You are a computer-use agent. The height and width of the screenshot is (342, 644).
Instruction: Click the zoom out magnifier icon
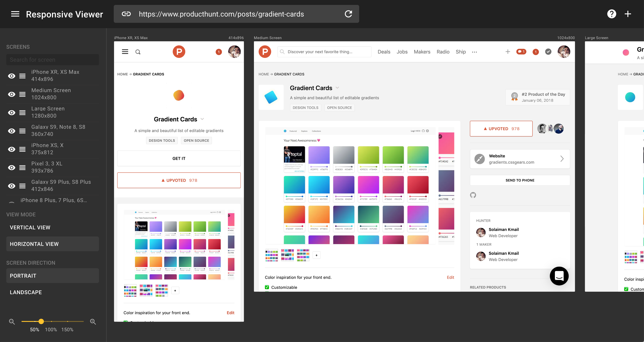[x=12, y=321]
